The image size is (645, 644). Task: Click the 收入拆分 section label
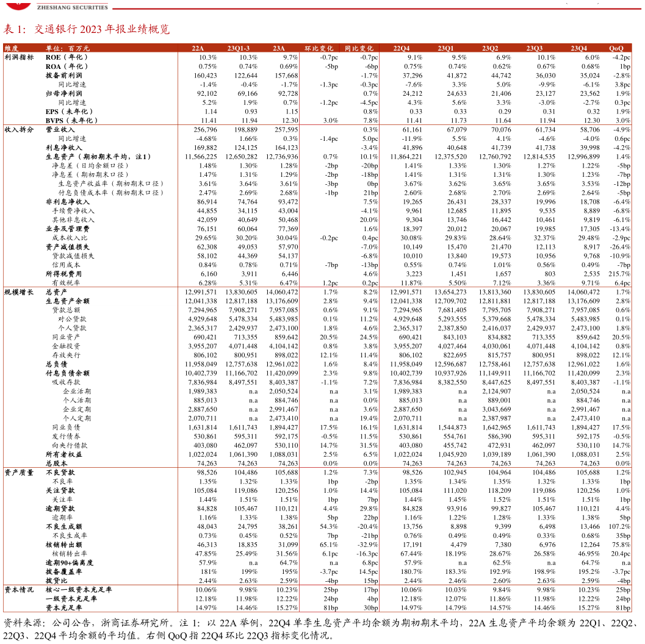point(19,130)
